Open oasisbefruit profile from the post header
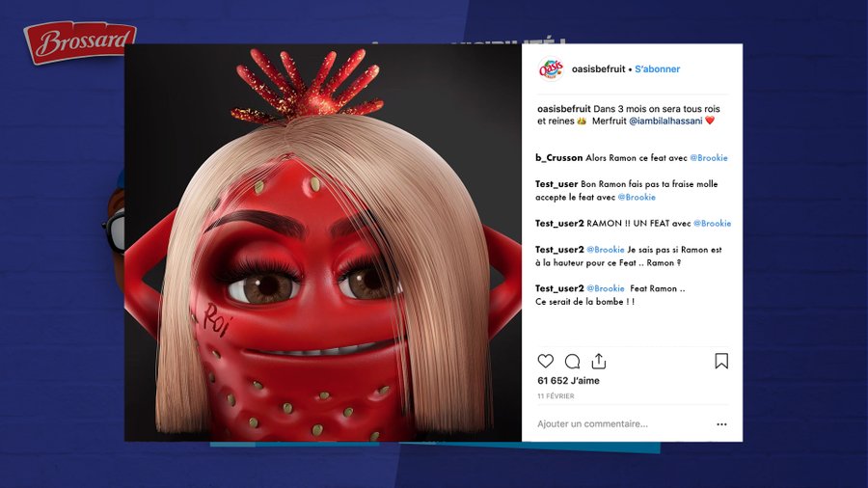Image resolution: width=868 pixels, height=488 pixels. 598,69
